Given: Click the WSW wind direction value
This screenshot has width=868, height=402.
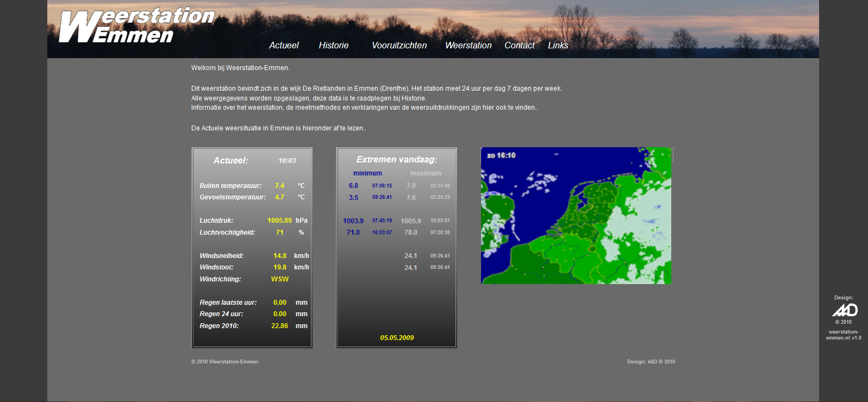Looking at the screenshot, I should click(x=280, y=279).
